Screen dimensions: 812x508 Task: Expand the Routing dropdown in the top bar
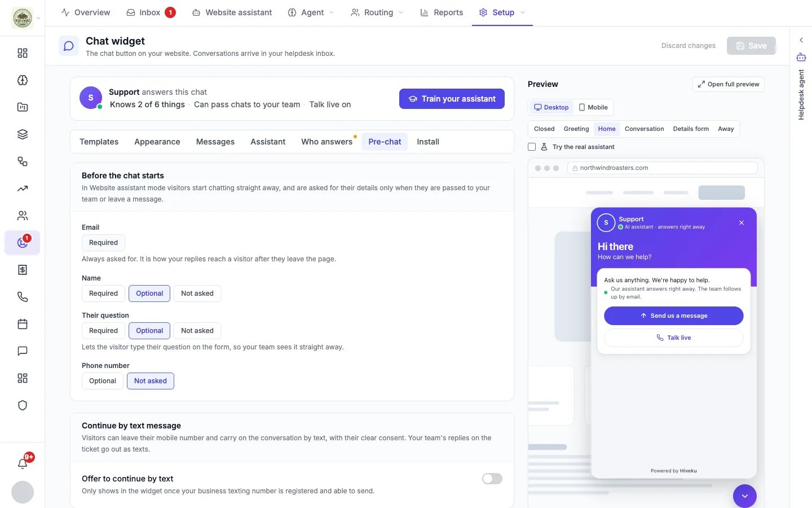378,12
